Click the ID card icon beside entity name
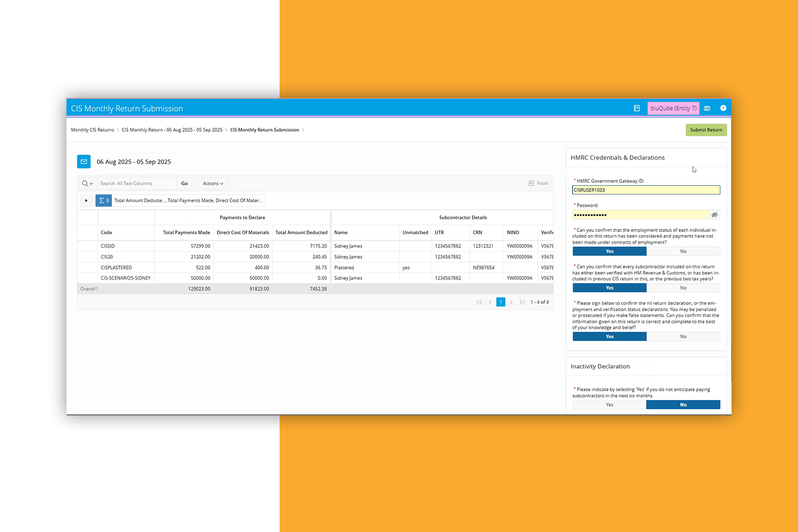798x532 pixels. pyautogui.click(x=707, y=108)
